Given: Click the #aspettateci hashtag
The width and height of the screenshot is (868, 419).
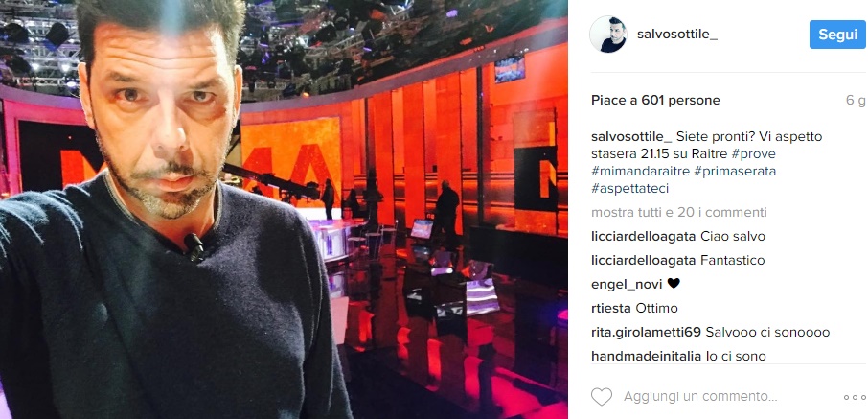Looking at the screenshot, I should (x=630, y=189).
